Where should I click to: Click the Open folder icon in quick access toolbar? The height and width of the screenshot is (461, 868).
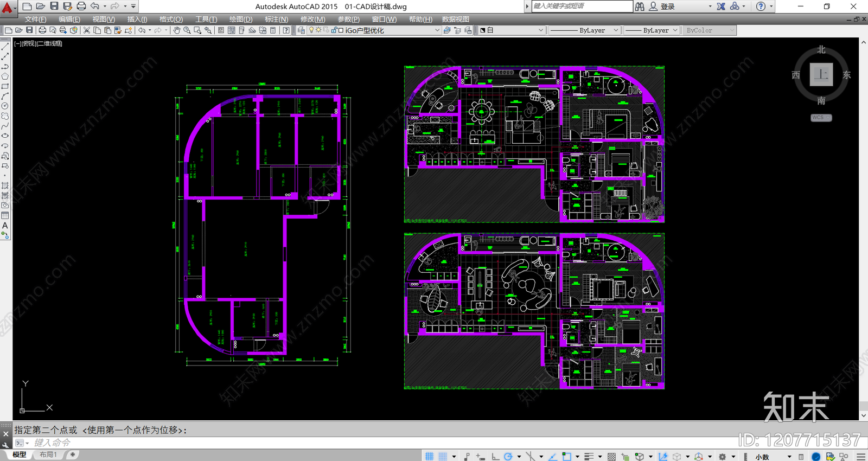[41, 7]
